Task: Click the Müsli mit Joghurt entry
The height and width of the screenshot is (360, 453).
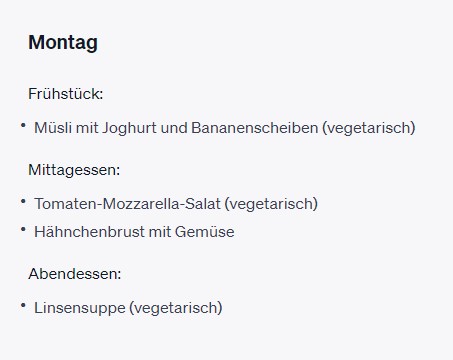Action: [225, 128]
